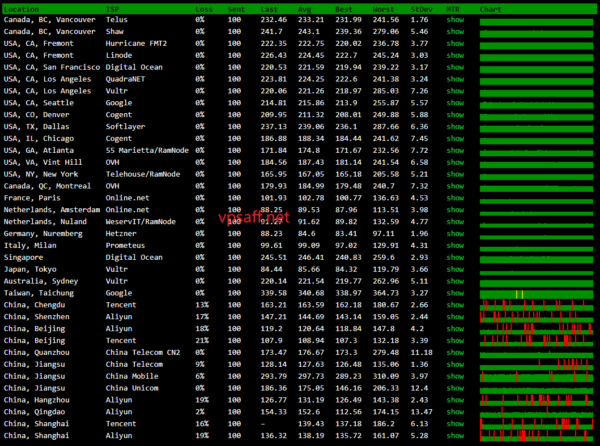Show MTR for Jiangsu China Unicom row

(455, 387)
